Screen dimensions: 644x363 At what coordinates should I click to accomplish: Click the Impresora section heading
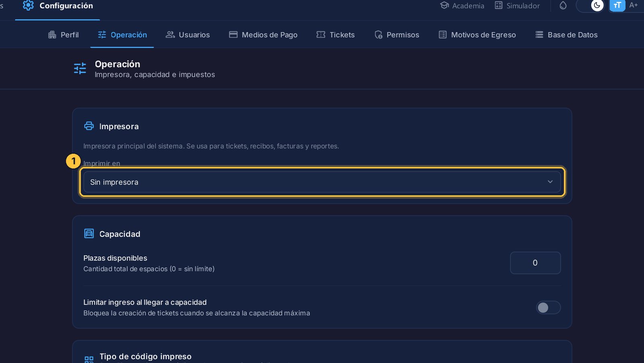(119, 127)
